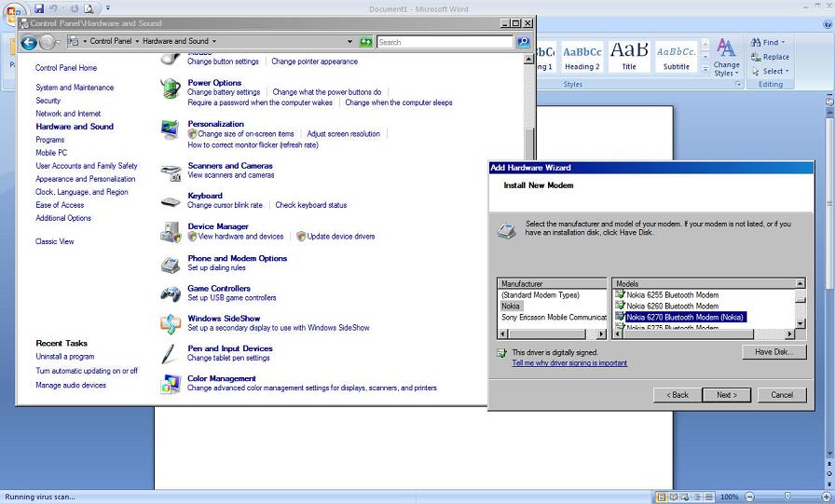
Task: Click Scanners and Cameras icon
Action: click(171, 172)
